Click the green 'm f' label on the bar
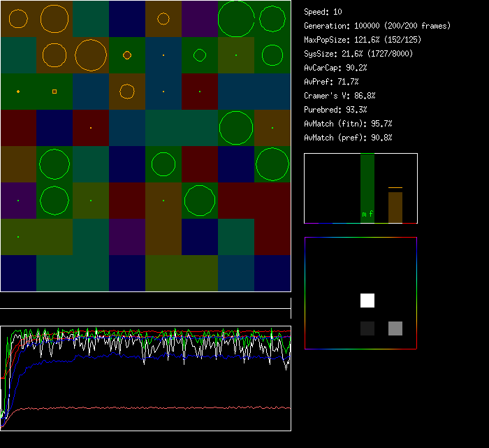Viewport: 489px width, 448px height. click(367, 214)
